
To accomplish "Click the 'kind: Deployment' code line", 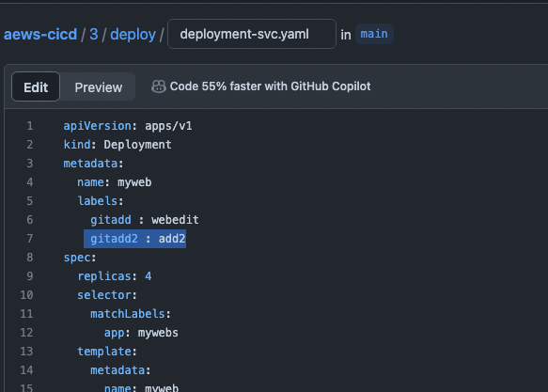I will click(117, 145).
